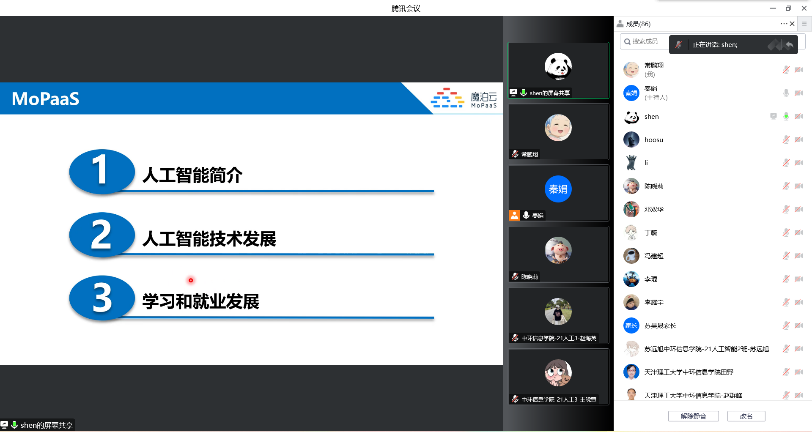Toggle the camera icon in li's row
The width and height of the screenshot is (812, 432).
point(798,162)
